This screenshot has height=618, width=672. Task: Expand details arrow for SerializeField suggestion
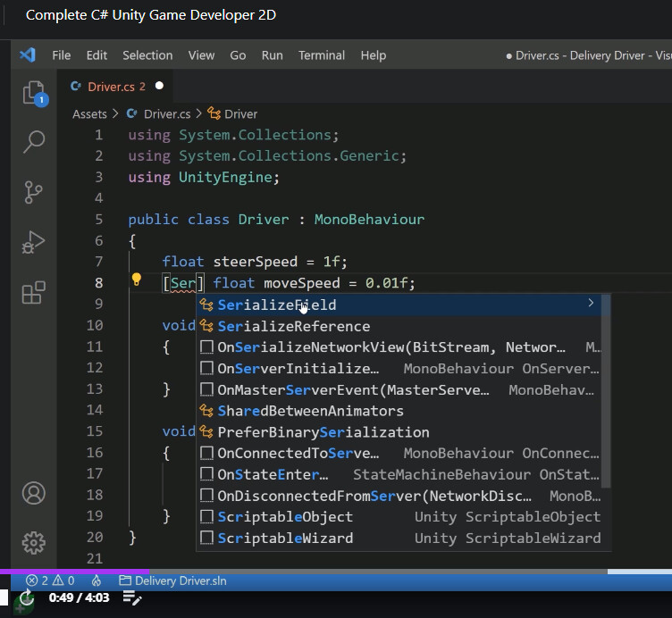(x=591, y=305)
